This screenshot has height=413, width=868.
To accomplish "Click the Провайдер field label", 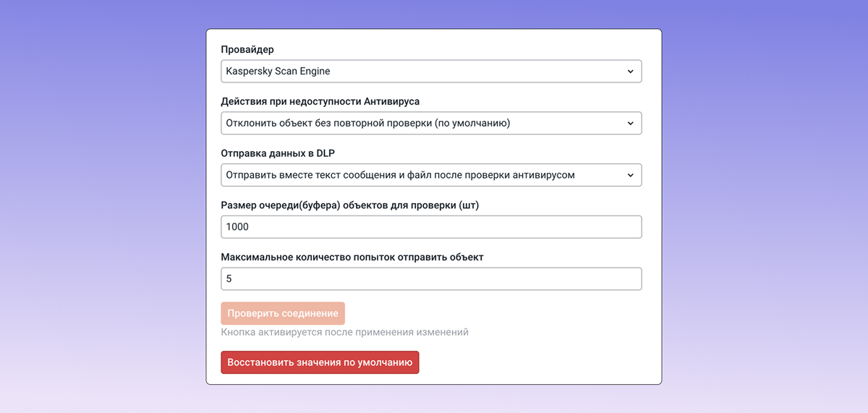I will pyautogui.click(x=247, y=50).
